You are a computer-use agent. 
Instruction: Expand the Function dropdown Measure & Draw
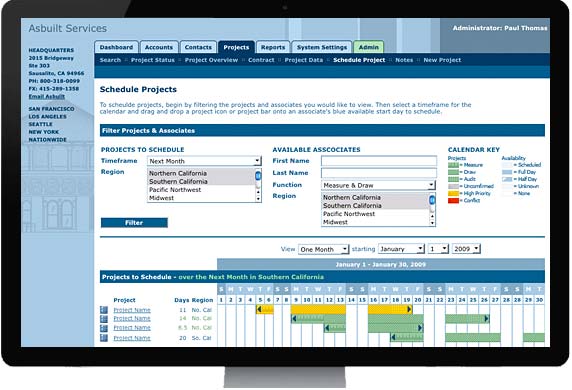click(x=378, y=185)
